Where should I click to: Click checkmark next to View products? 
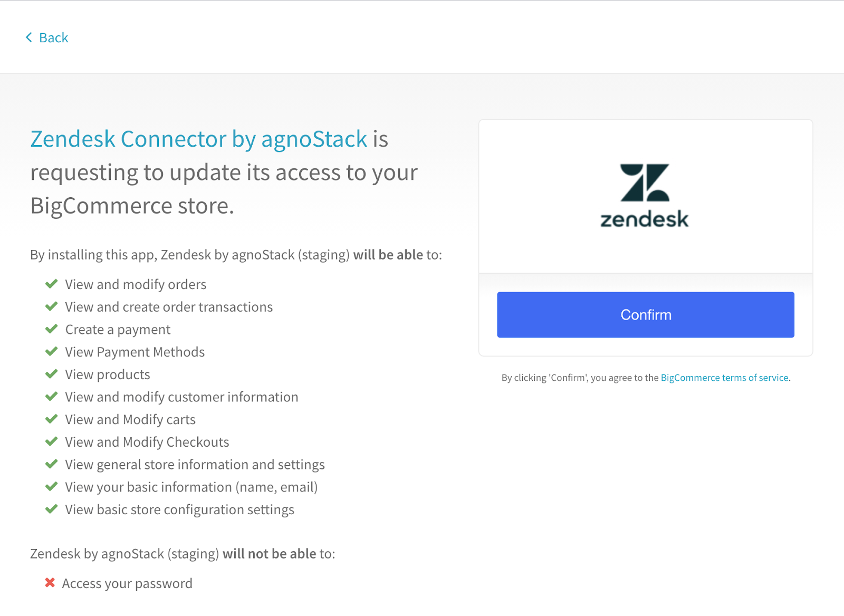pos(51,374)
